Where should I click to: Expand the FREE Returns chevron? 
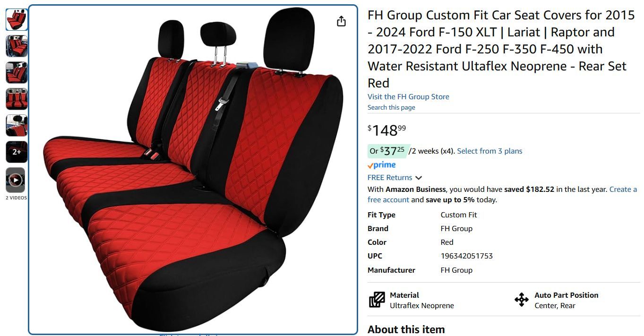tap(419, 178)
